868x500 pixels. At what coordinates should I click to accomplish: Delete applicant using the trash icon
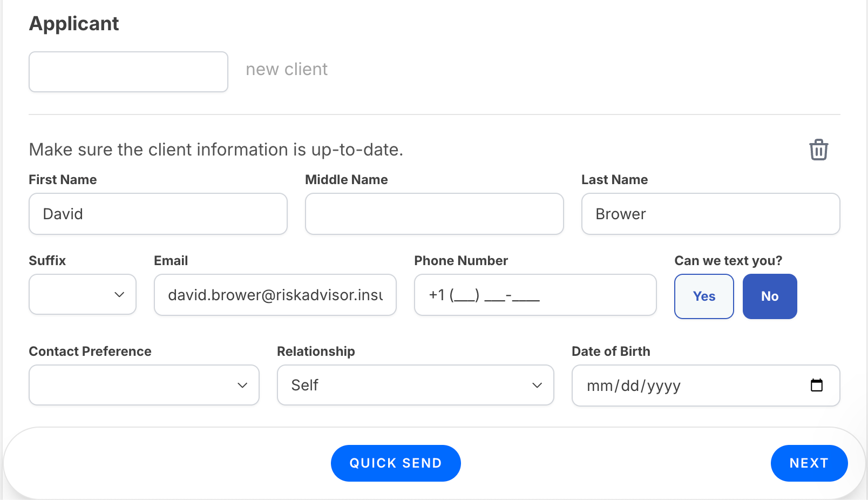(818, 150)
